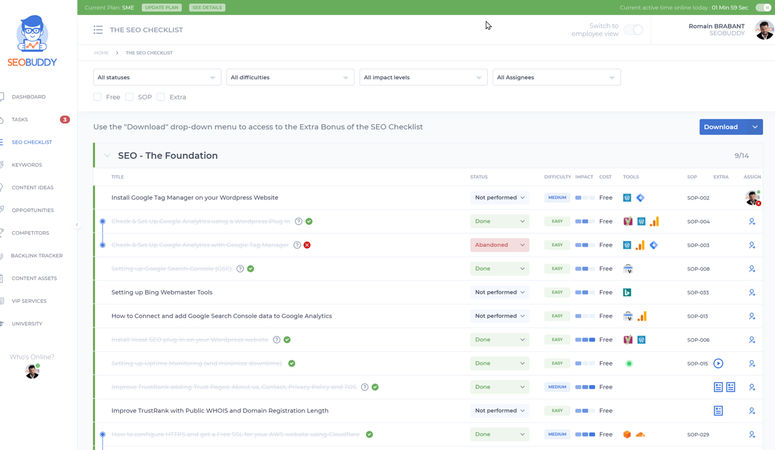
Task: Assign user to SOP-013 Connect Search Console row
Action: coord(752,316)
